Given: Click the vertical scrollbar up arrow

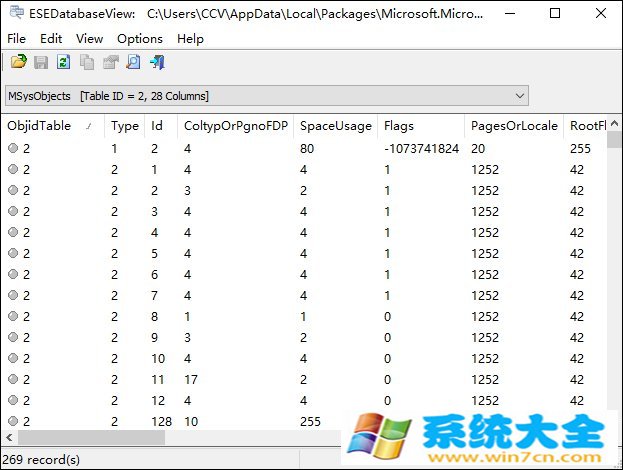Looking at the screenshot, I should point(614,123).
